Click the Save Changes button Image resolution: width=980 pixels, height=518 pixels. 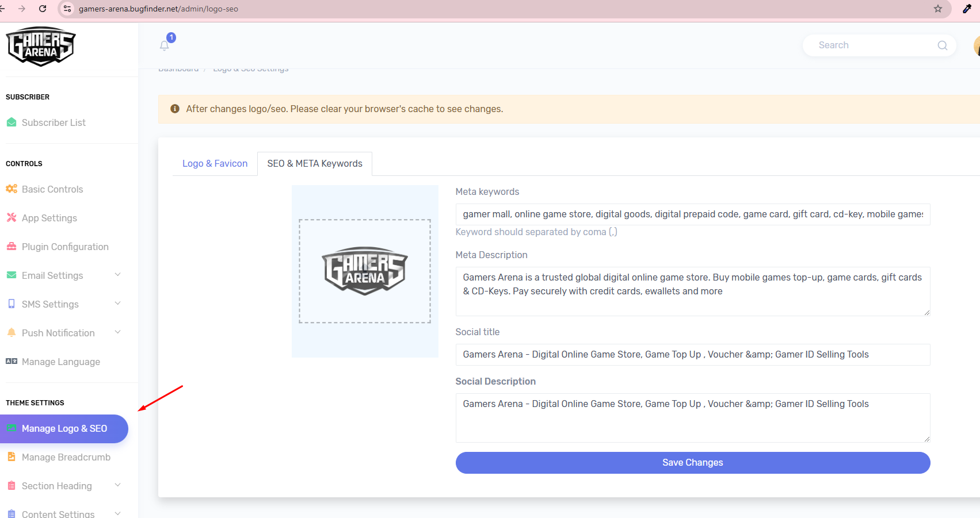point(693,463)
